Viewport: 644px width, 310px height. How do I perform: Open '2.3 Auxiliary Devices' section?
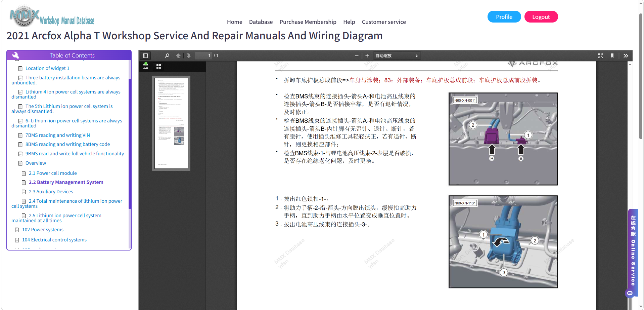point(51,192)
